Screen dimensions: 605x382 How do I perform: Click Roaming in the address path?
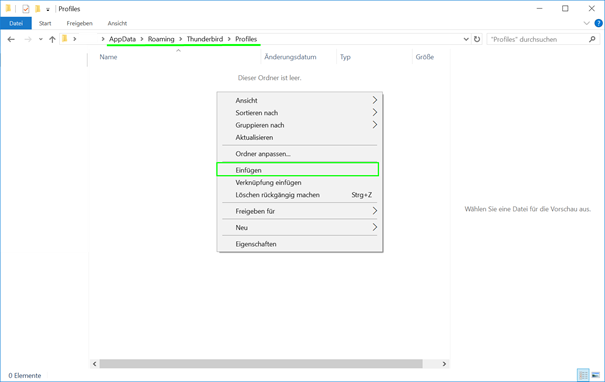coord(161,39)
